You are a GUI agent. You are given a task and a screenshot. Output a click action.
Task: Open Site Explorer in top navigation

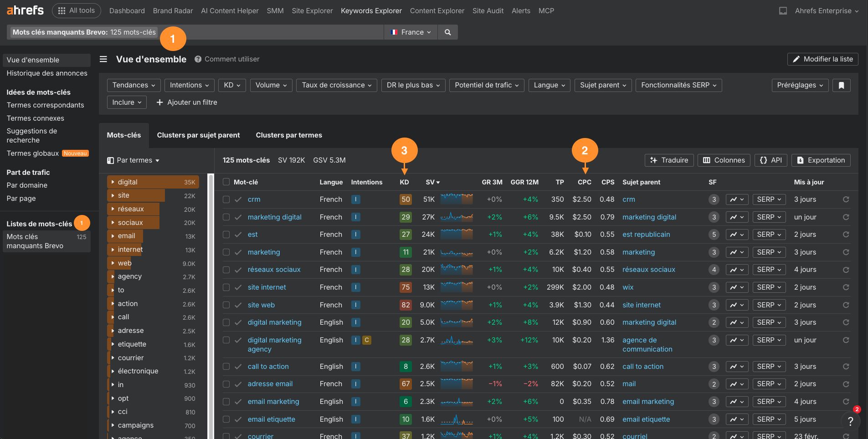pyautogui.click(x=312, y=11)
